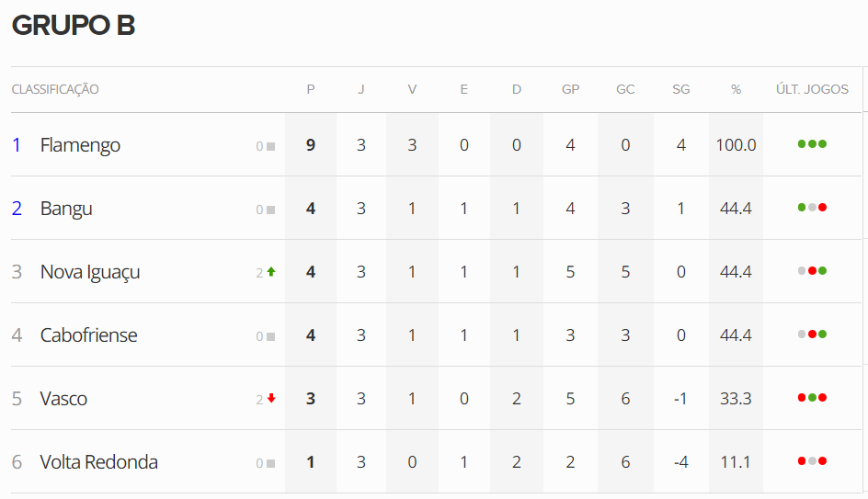The width and height of the screenshot is (868, 499).
Task: Click the SG goal difference header
Action: tap(680, 89)
